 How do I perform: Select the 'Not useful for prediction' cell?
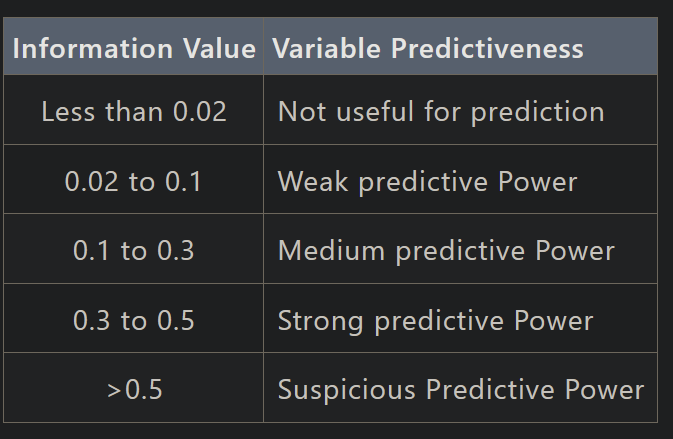click(x=461, y=110)
